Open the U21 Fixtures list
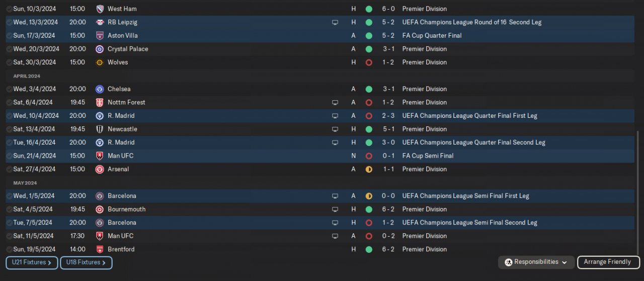 pos(32,262)
